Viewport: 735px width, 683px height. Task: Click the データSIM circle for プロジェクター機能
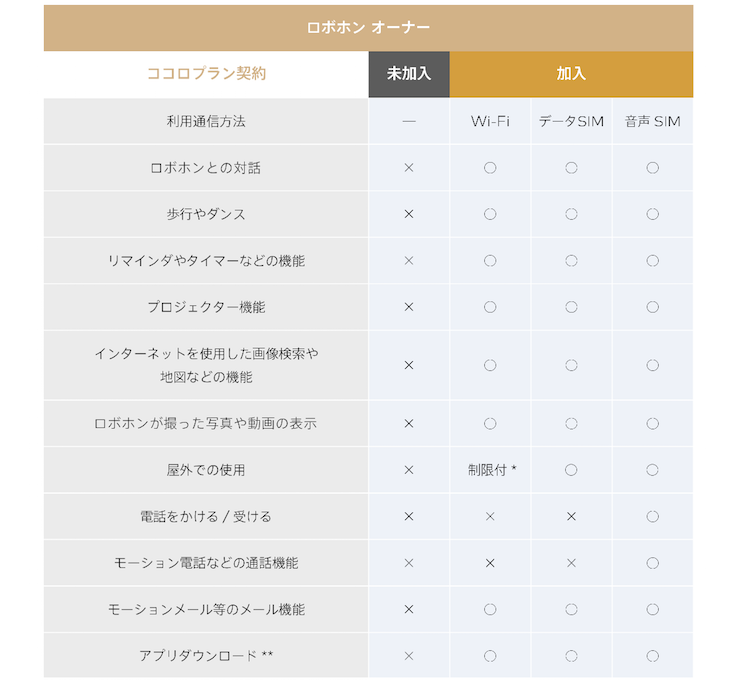pos(571,307)
